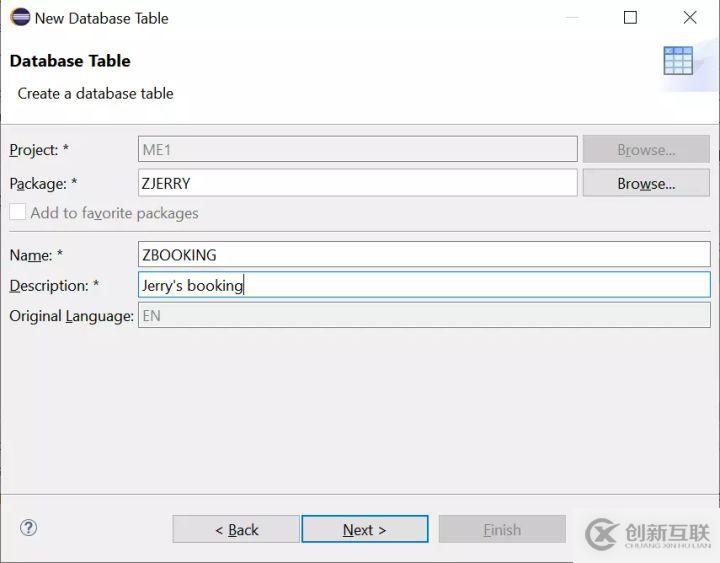Click the disabled Finish button
This screenshot has width=720, height=563.
[502, 529]
